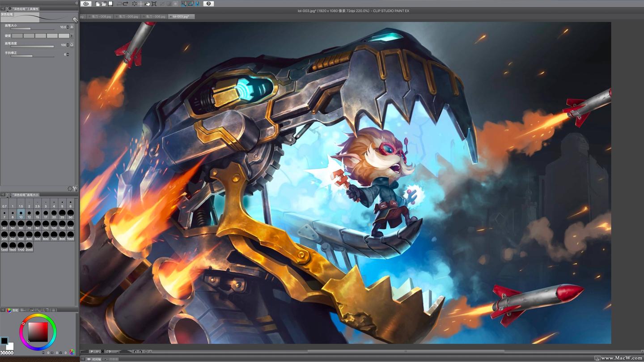Open the Help question mark icon

tap(209, 4)
